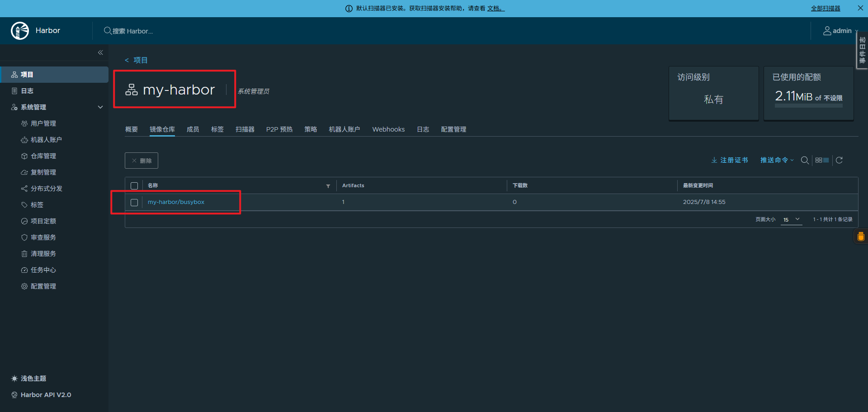This screenshot has height=412, width=868.
Task: Switch to 镜像仓库 tab
Action: [162, 129]
